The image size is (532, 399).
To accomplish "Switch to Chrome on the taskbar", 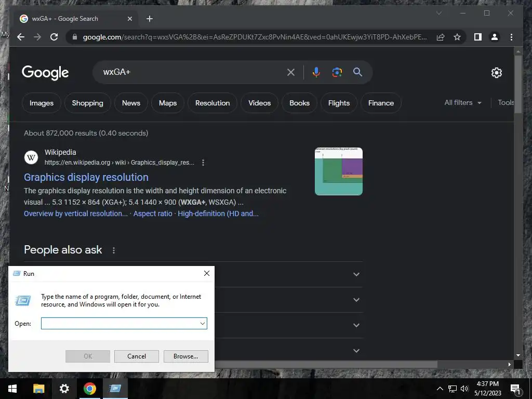I will 89,389.
